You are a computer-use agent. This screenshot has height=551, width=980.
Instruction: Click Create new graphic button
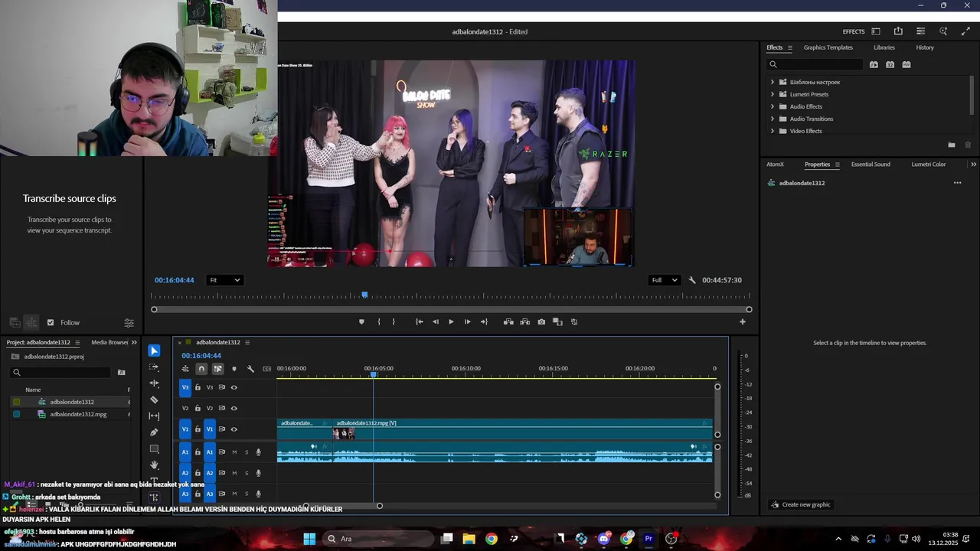click(x=800, y=504)
